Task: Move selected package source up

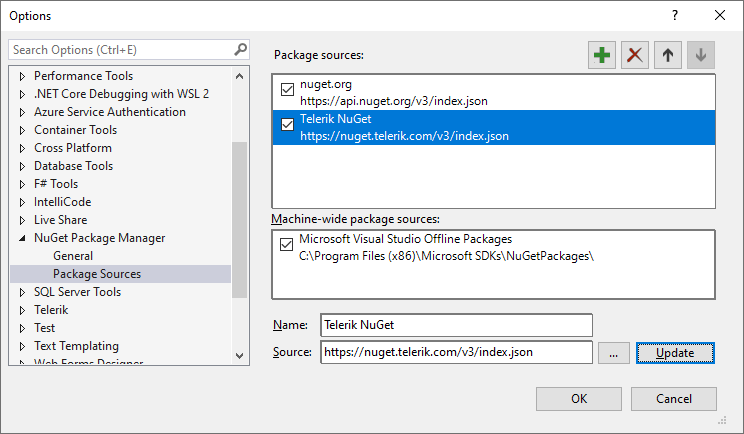Action: tap(668, 55)
